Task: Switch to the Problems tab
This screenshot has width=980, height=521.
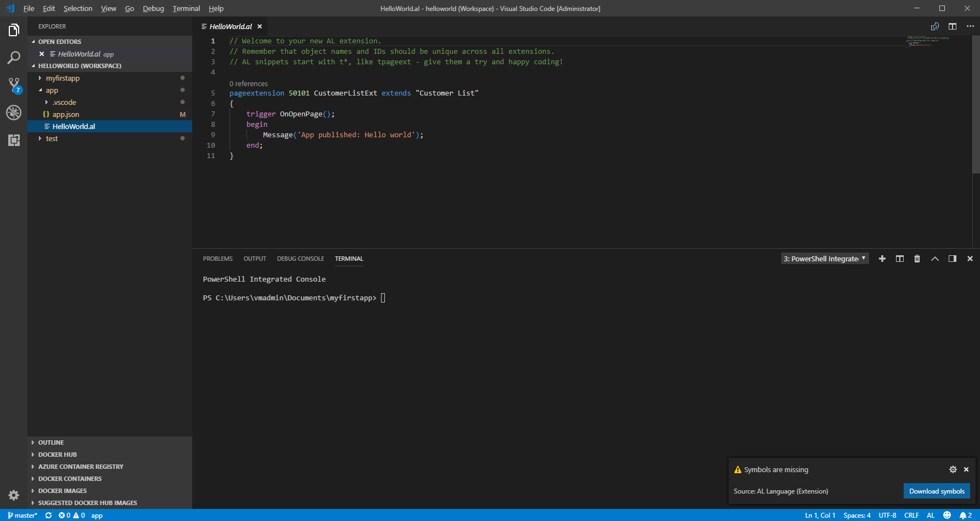Action: [217, 259]
